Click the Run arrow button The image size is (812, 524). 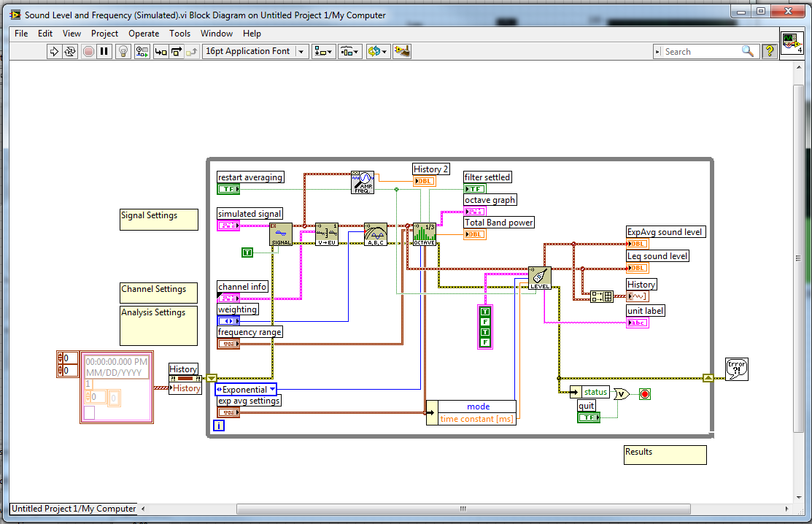(x=54, y=51)
